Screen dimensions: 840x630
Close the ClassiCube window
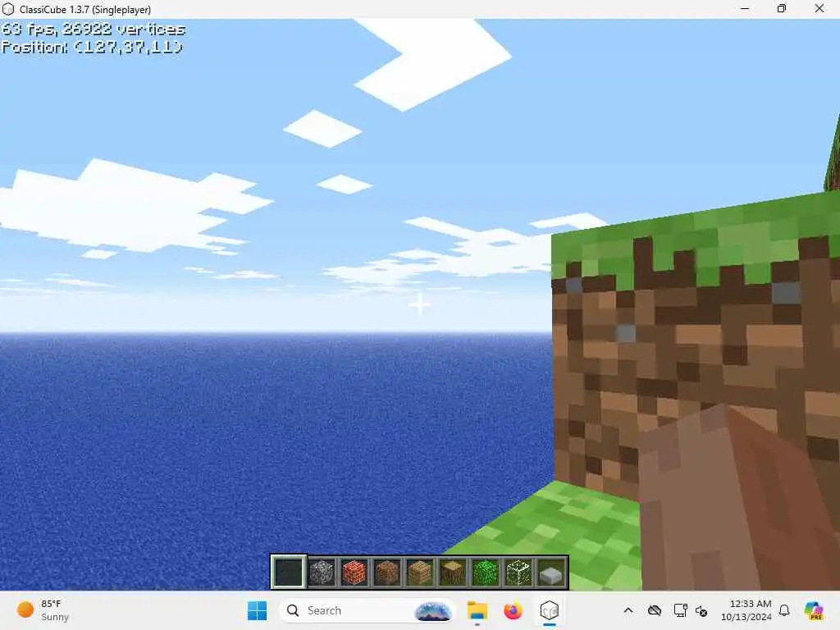coord(819,8)
